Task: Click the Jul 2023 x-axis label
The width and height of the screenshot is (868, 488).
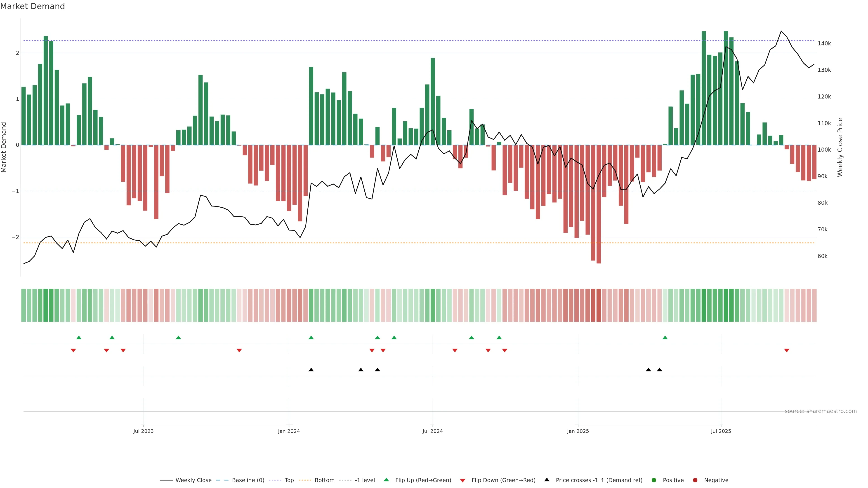Action: coord(143,432)
